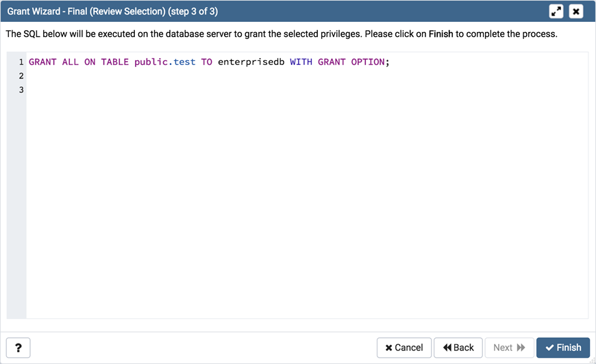This screenshot has height=364, width=596.
Task: Click the resize grip at the dialog corner
Action: tap(592, 360)
